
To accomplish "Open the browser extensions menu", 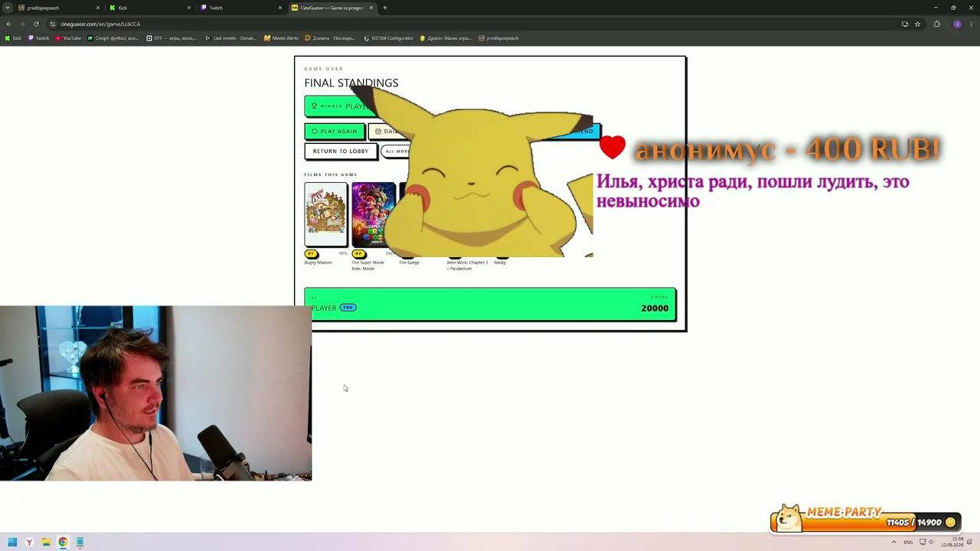I will (936, 24).
